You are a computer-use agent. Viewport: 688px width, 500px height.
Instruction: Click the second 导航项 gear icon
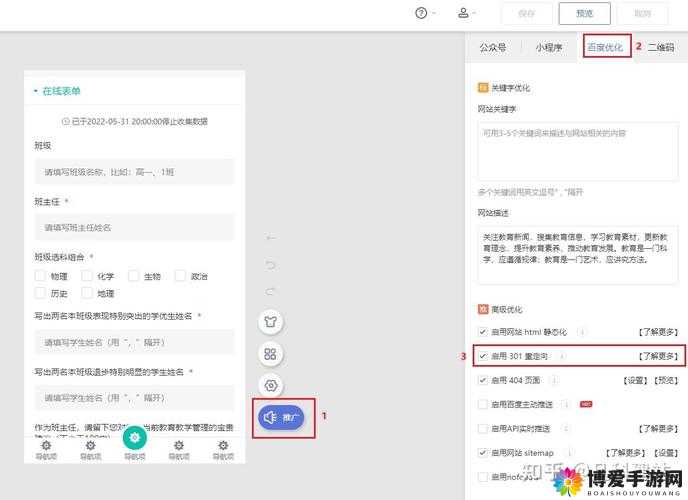point(90,446)
